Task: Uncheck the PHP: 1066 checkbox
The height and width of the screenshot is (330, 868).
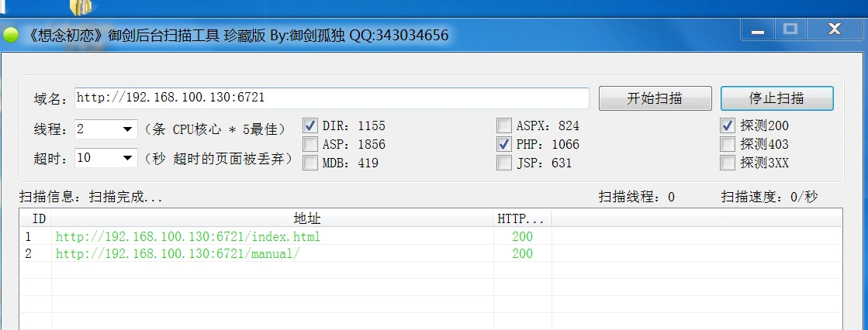Action: click(x=504, y=144)
